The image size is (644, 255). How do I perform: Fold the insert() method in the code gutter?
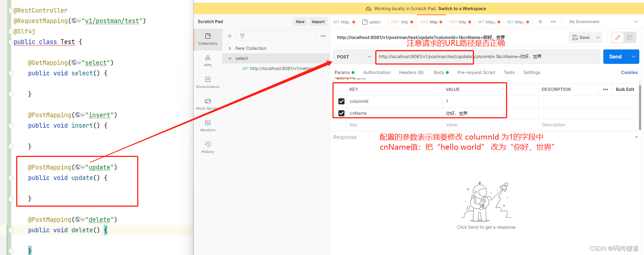click(x=11, y=126)
